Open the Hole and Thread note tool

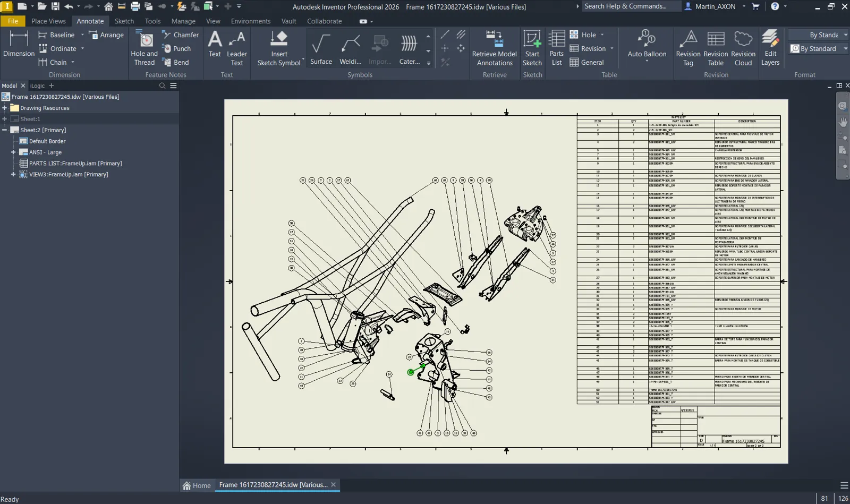pos(144,48)
